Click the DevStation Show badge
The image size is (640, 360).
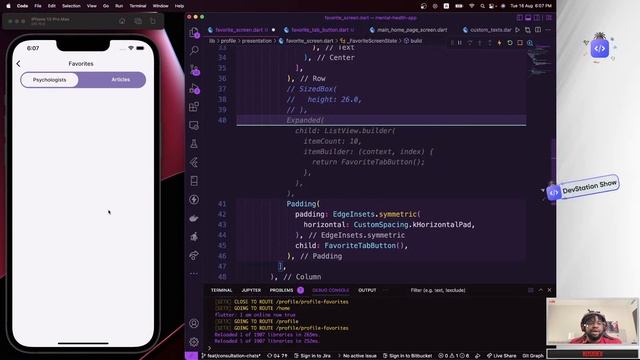[x=583, y=188]
